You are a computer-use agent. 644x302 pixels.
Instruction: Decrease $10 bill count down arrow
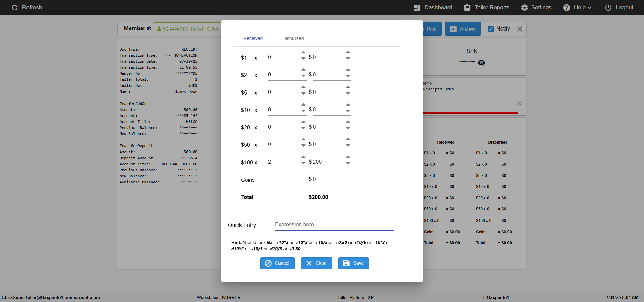pyautogui.click(x=303, y=111)
